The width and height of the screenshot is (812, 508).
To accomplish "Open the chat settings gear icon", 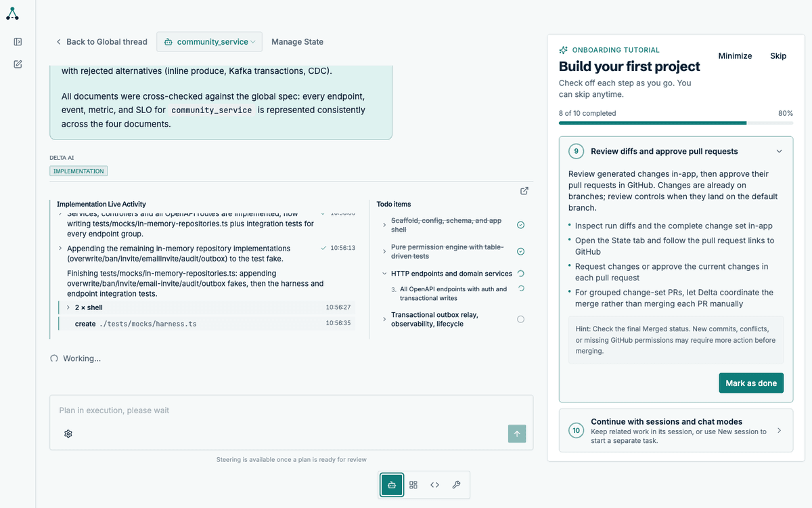I will [x=68, y=433].
